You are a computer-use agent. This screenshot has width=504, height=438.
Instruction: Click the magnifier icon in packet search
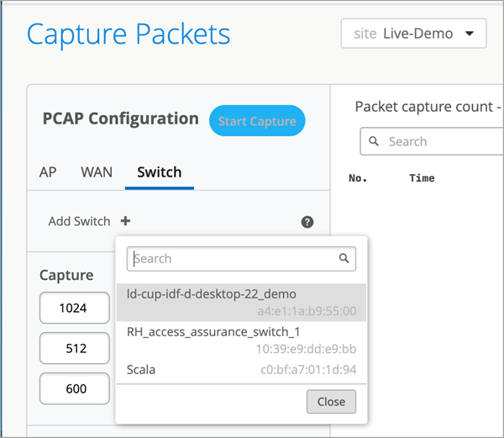coord(375,142)
